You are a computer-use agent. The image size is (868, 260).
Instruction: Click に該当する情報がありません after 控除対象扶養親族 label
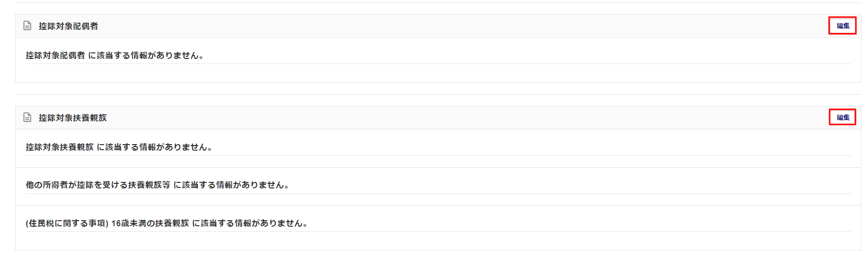tap(155, 147)
